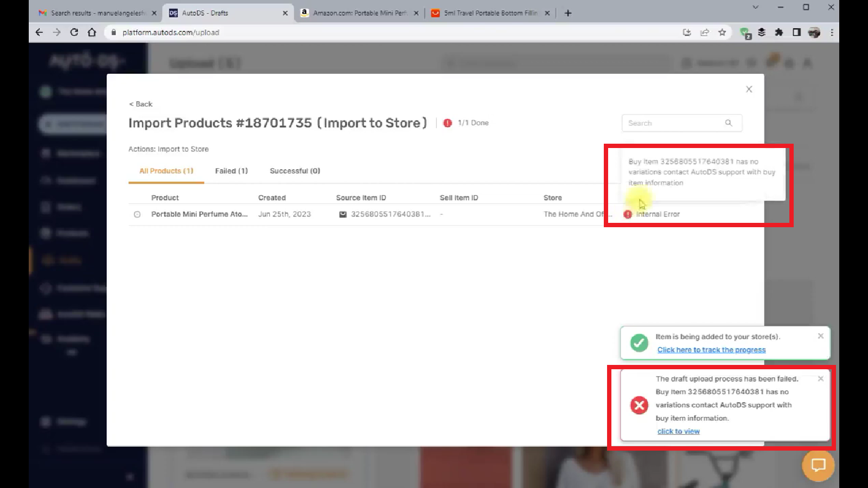
Task: Share this page via address bar icon
Action: point(705,33)
